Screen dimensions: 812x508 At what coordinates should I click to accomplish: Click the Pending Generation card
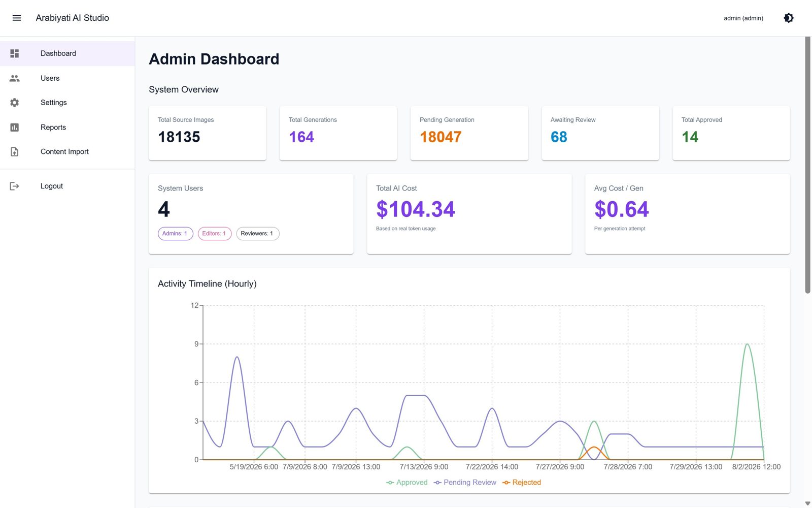coord(469,133)
